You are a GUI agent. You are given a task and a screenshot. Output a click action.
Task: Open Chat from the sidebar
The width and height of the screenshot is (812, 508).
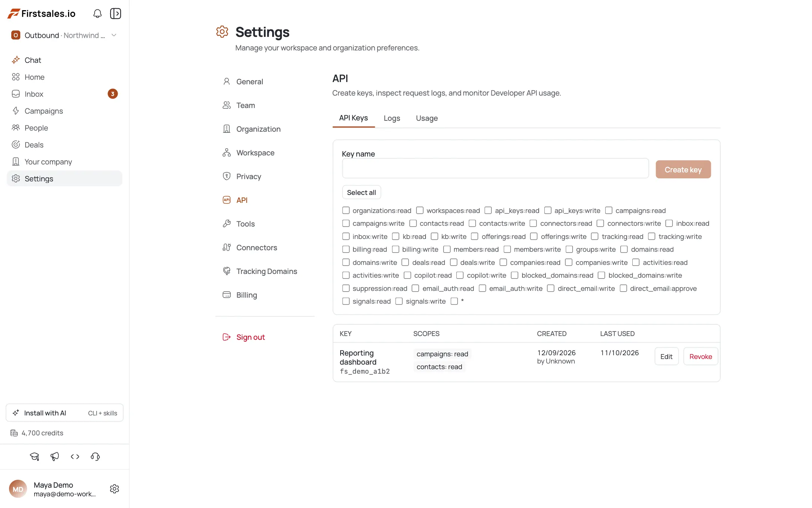pyautogui.click(x=65, y=60)
